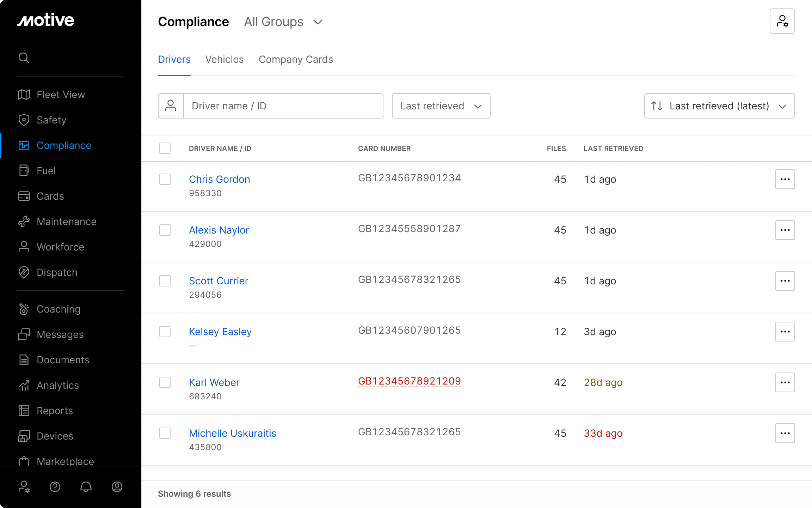812x508 pixels.
Task: Open the Marketplace bag icon
Action: [24, 461]
